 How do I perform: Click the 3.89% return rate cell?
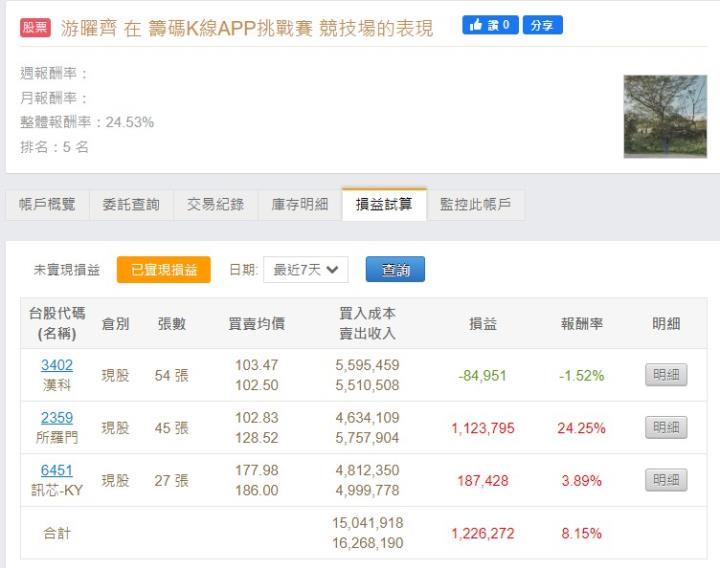[581, 481]
